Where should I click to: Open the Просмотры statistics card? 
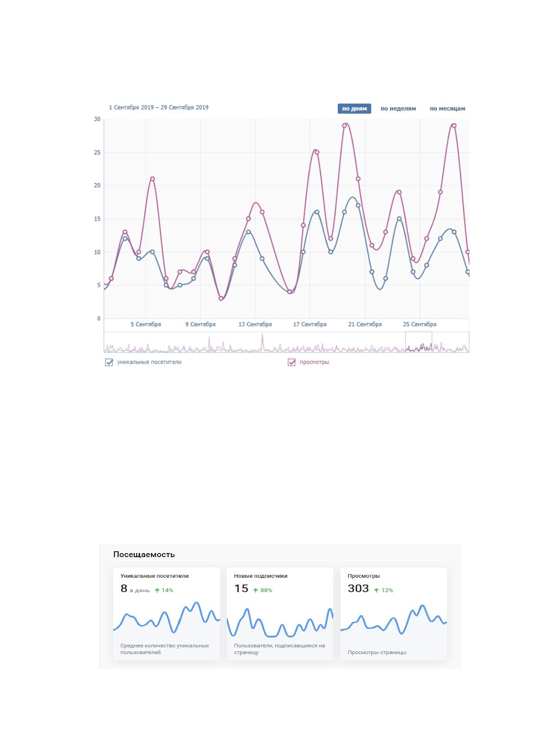(394, 614)
